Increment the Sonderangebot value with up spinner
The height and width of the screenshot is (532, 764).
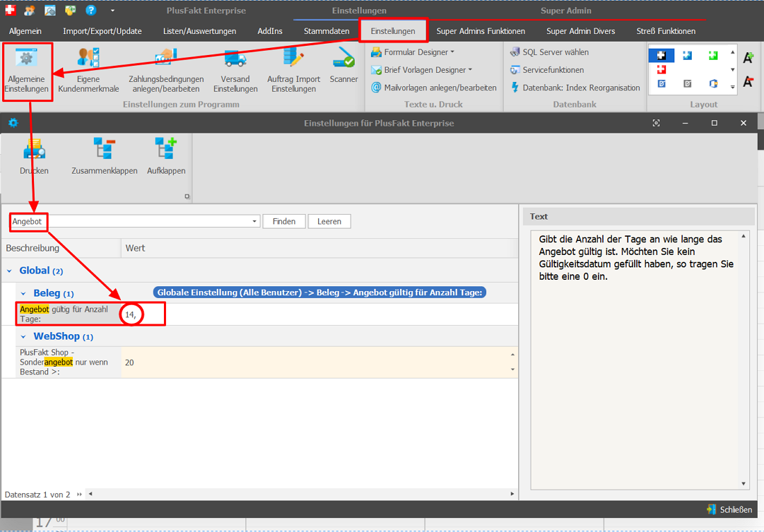click(x=513, y=355)
